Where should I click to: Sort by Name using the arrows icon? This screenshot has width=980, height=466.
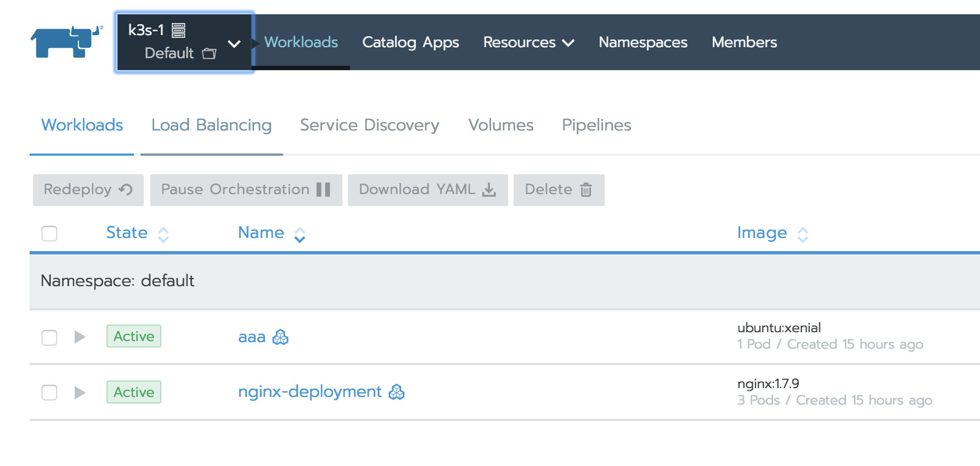[300, 235]
